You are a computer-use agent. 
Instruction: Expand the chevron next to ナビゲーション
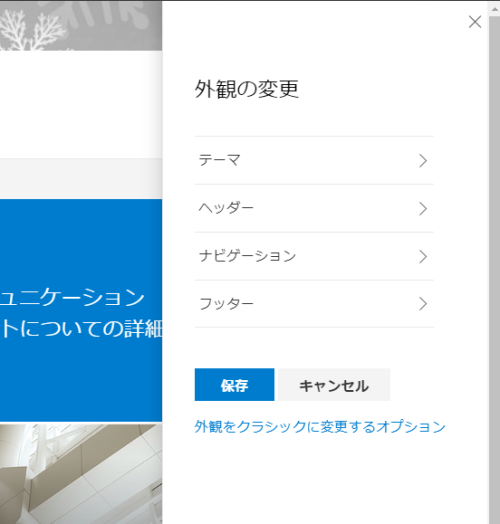tap(423, 257)
